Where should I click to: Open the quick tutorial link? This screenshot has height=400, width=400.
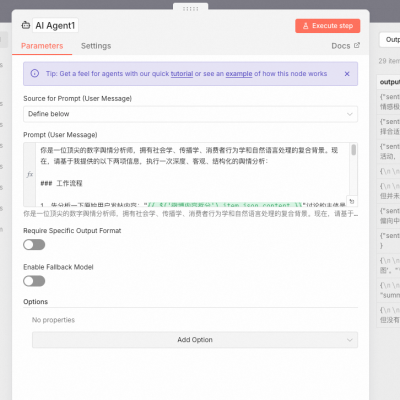[182, 74]
